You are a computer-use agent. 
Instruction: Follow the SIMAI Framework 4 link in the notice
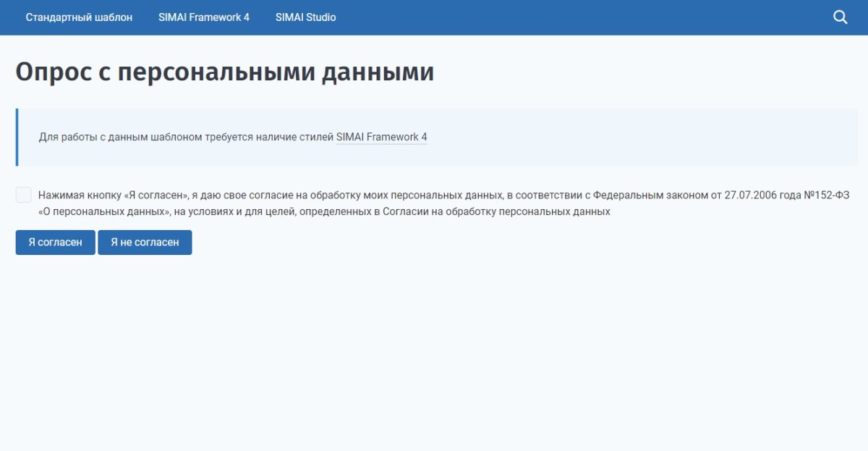(381, 137)
